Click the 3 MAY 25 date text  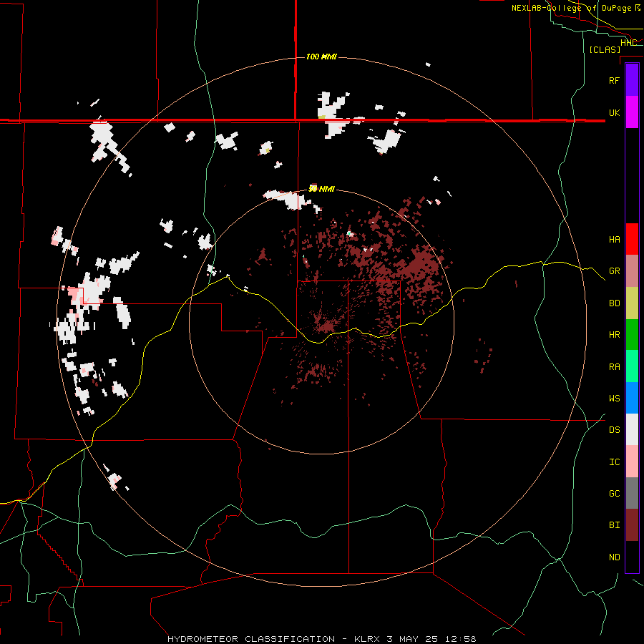412,639
